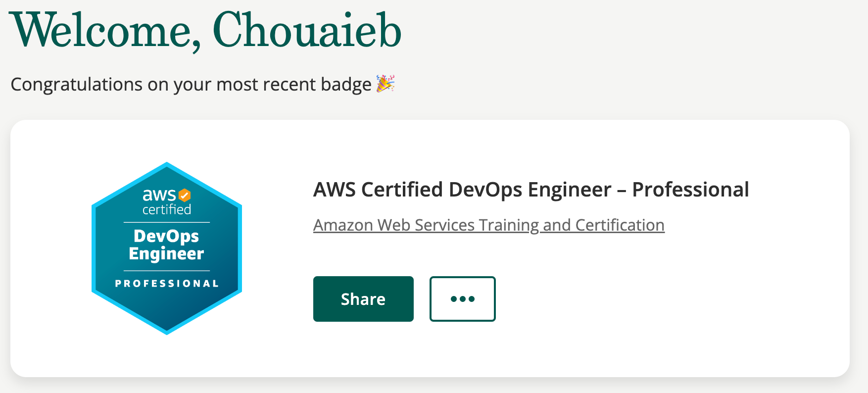Click PROFESSIONAL text on the badge
The image size is (868, 393).
[167, 284]
